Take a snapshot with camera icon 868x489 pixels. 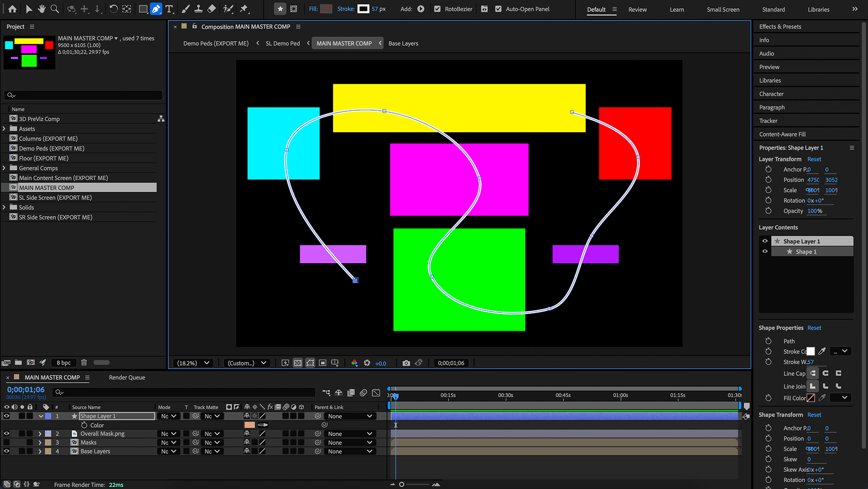point(406,363)
